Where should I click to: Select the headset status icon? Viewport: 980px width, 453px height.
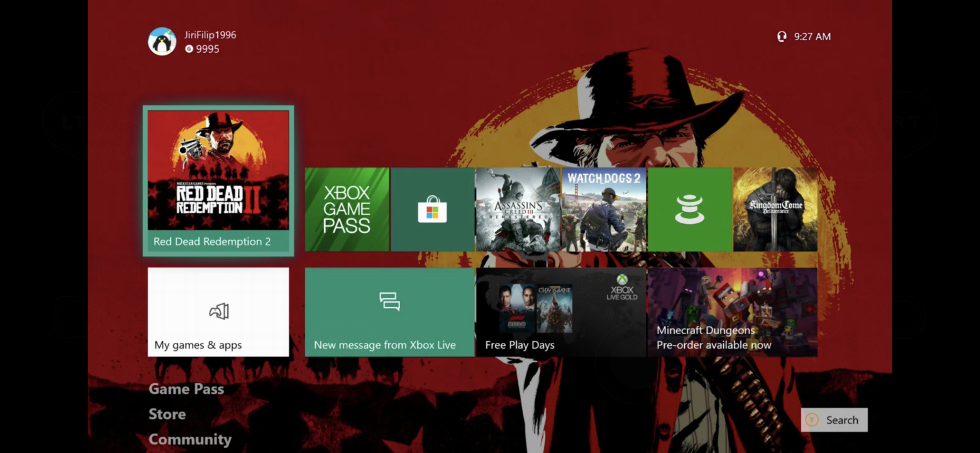(782, 37)
